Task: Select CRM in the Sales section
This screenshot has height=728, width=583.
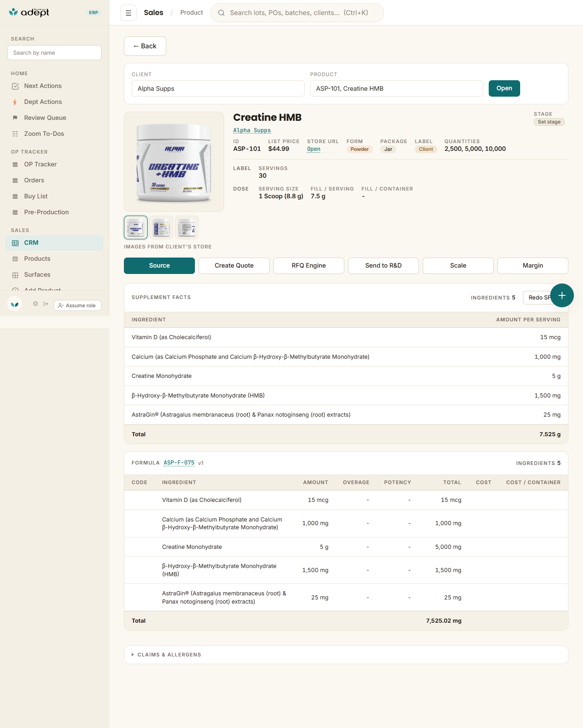Action: point(55,243)
